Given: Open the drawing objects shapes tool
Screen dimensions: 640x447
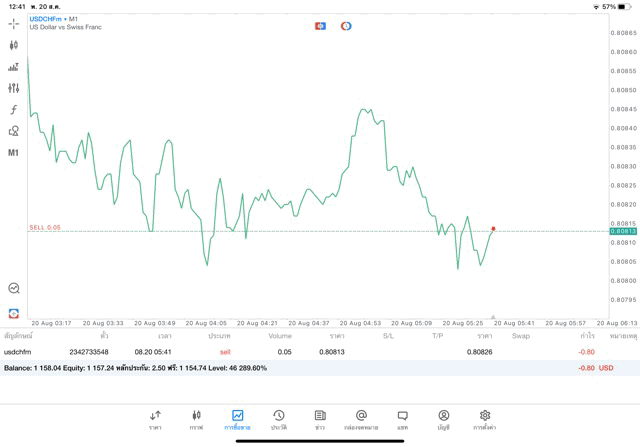Looking at the screenshot, I should [13, 131].
